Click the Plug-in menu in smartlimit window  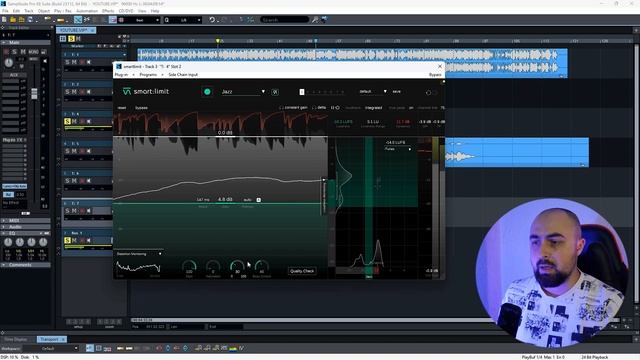(121, 75)
